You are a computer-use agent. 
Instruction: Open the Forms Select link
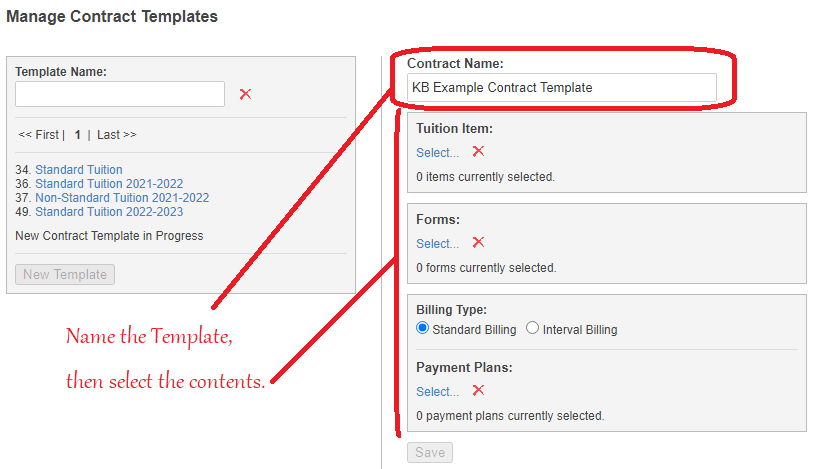[437, 244]
